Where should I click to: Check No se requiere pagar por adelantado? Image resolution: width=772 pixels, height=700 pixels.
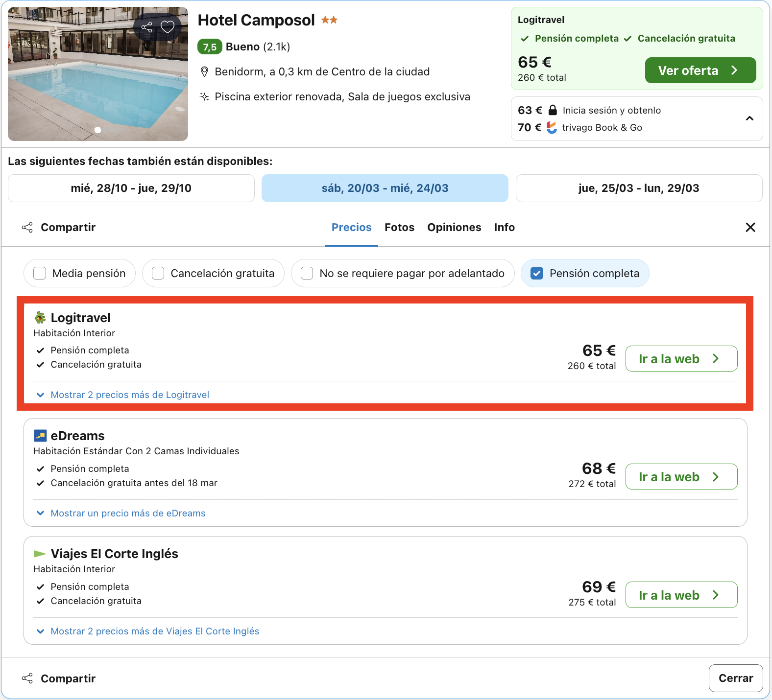coord(307,273)
